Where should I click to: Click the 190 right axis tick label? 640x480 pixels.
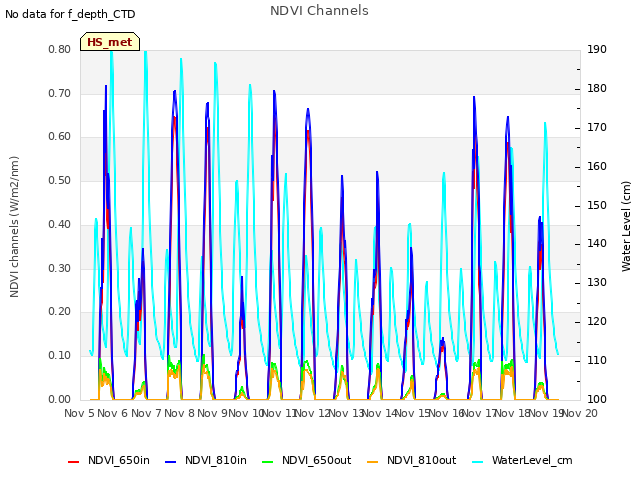click(x=597, y=50)
